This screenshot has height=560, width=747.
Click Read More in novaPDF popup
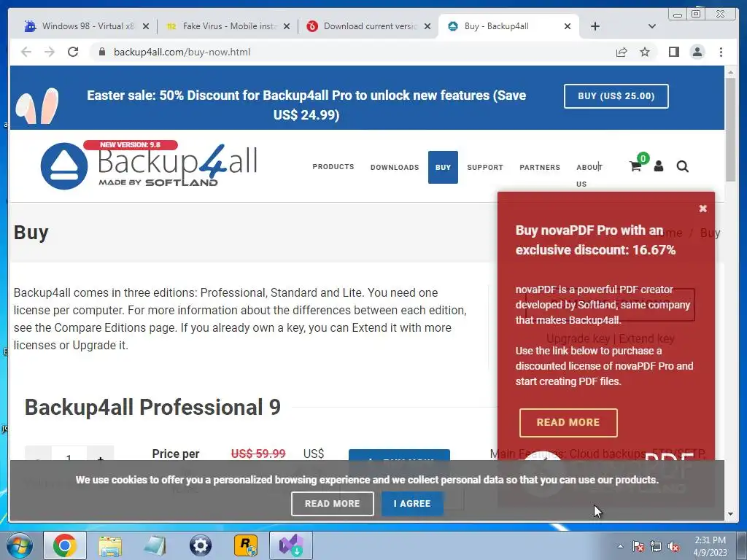(x=568, y=422)
